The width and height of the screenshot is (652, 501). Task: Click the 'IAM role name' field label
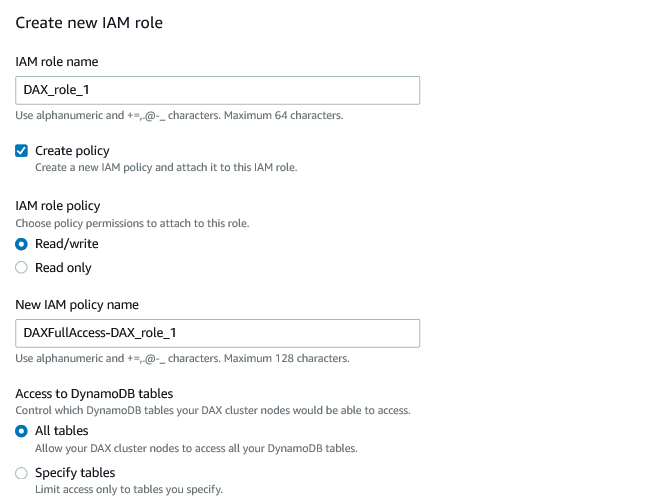56,62
